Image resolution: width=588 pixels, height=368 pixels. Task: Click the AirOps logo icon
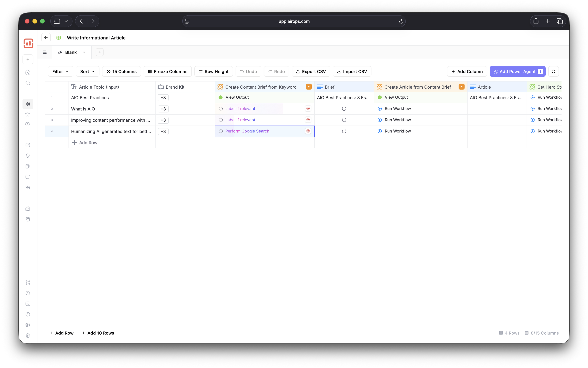[28, 43]
